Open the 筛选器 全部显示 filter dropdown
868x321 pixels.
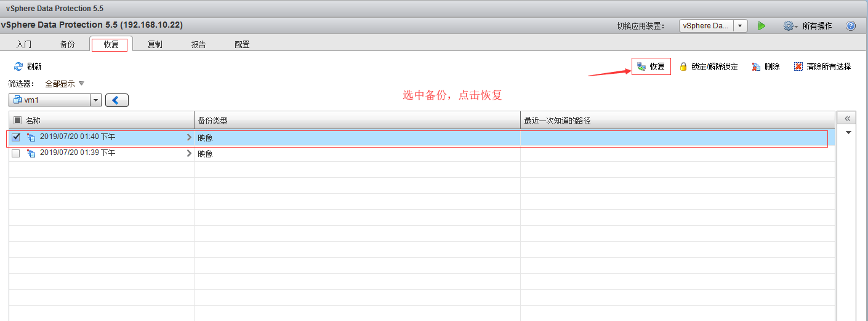coord(65,84)
